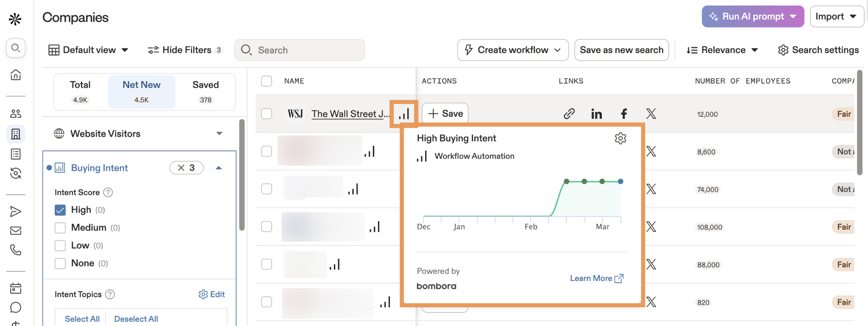Open The Wall Street Journal company link
This screenshot has width=868, height=326.
tap(351, 114)
